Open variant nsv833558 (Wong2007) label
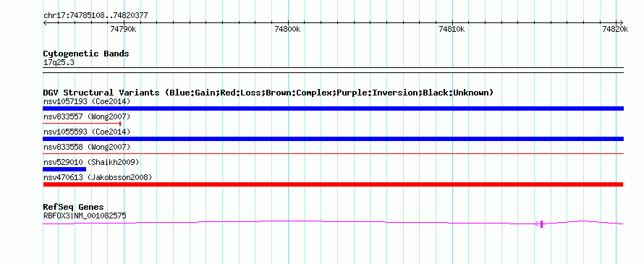 (87, 147)
